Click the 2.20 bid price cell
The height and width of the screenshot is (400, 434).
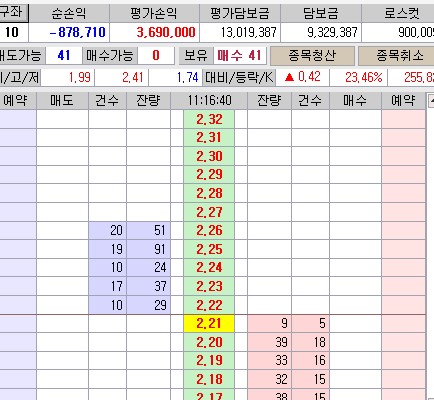click(209, 342)
